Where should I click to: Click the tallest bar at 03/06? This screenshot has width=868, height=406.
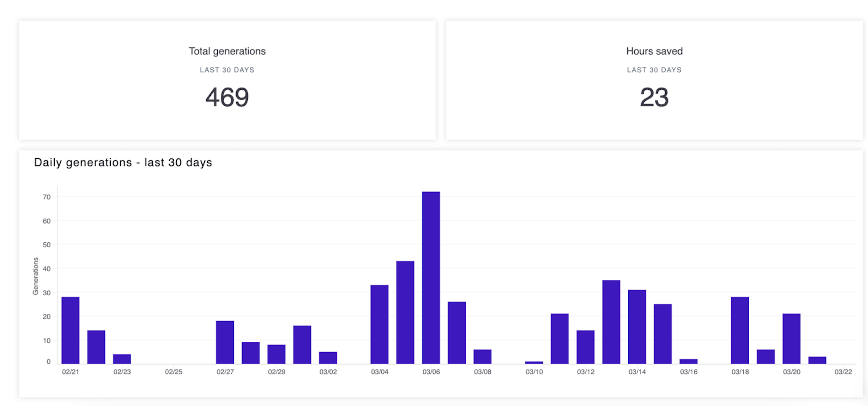[x=431, y=278]
